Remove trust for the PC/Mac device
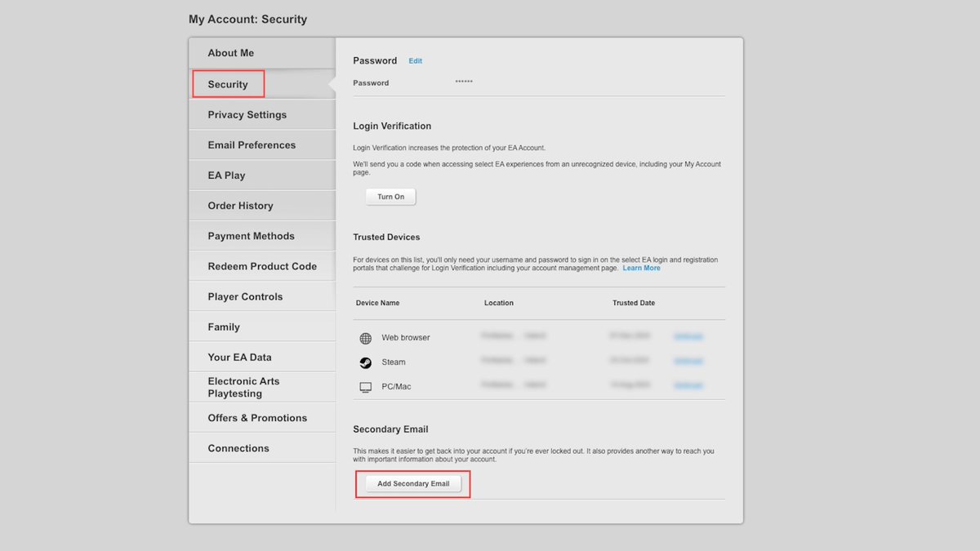Image resolution: width=980 pixels, height=551 pixels. pos(688,384)
